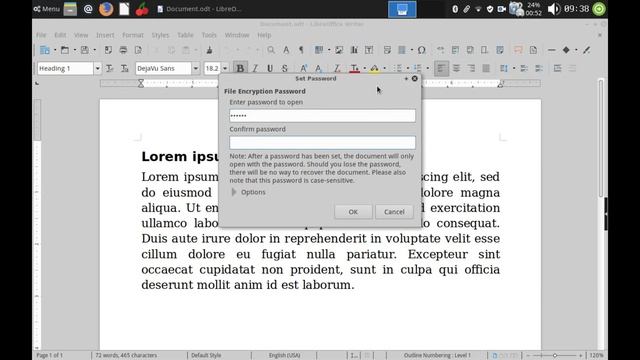The height and width of the screenshot is (360, 640).
Task: Click the Superscript icon
Action: [x=303, y=69]
